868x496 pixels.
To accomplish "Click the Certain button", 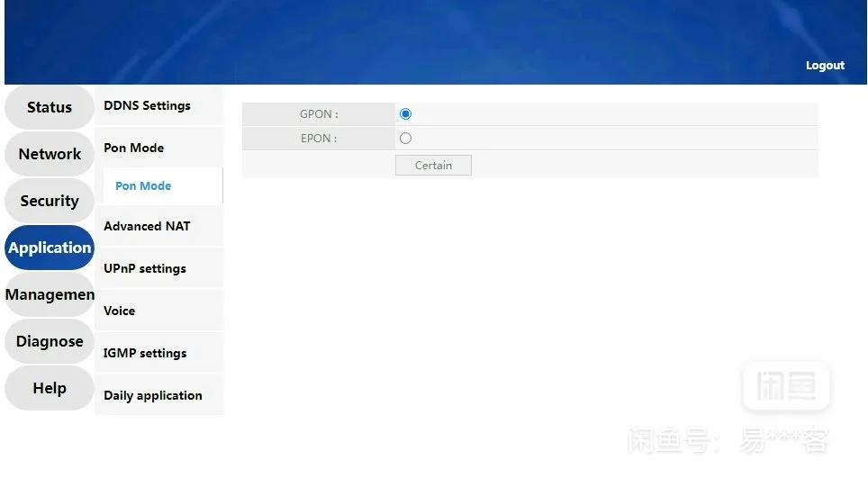I will (x=433, y=166).
